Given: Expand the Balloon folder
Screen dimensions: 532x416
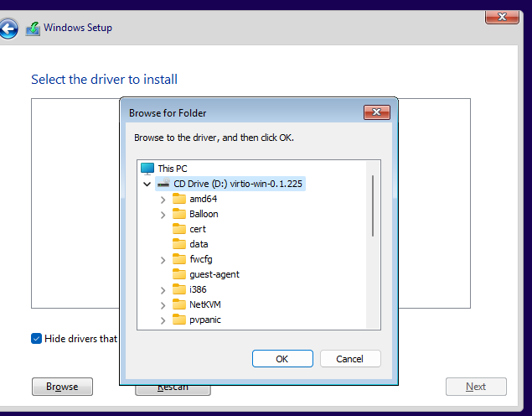Looking at the screenshot, I should (x=163, y=214).
